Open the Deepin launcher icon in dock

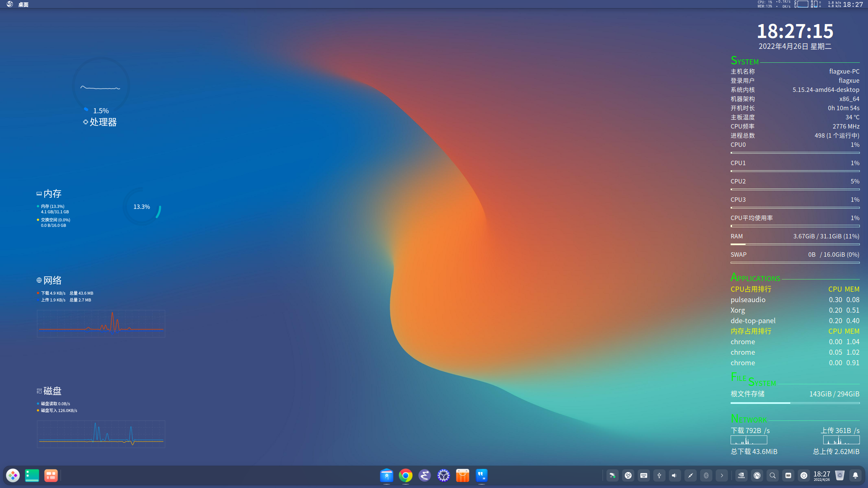pyautogui.click(x=13, y=475)
